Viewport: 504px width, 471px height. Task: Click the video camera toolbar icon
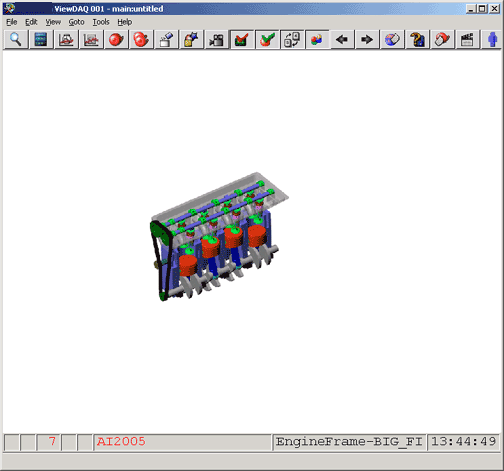[x=217, y=40]
